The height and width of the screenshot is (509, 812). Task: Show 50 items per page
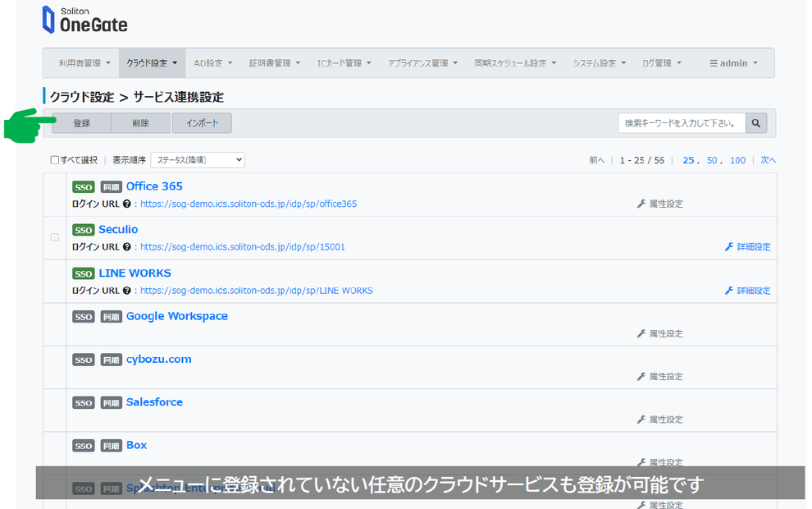click(x=712, y=160)
